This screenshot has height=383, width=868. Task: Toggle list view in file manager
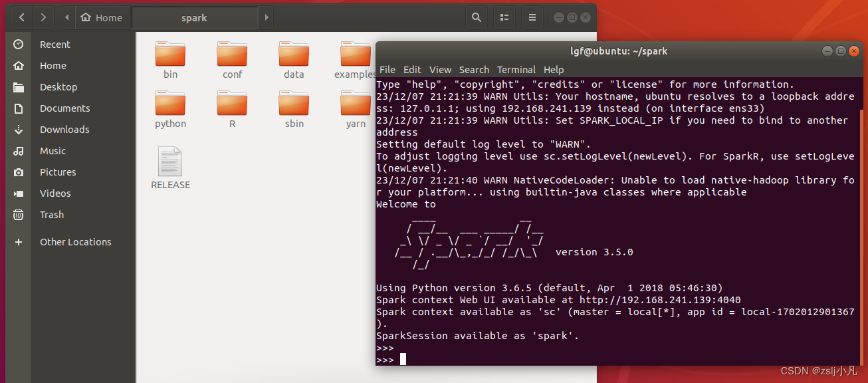504,18
